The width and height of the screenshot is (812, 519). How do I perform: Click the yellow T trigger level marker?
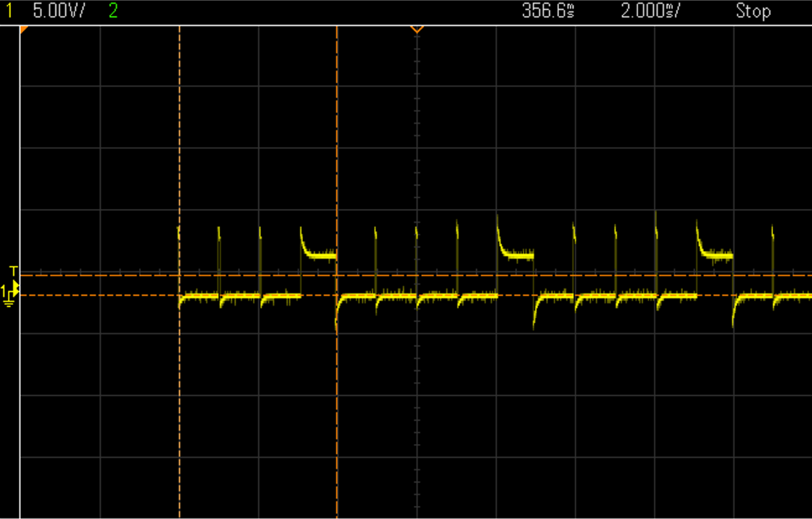click(14, 271)
